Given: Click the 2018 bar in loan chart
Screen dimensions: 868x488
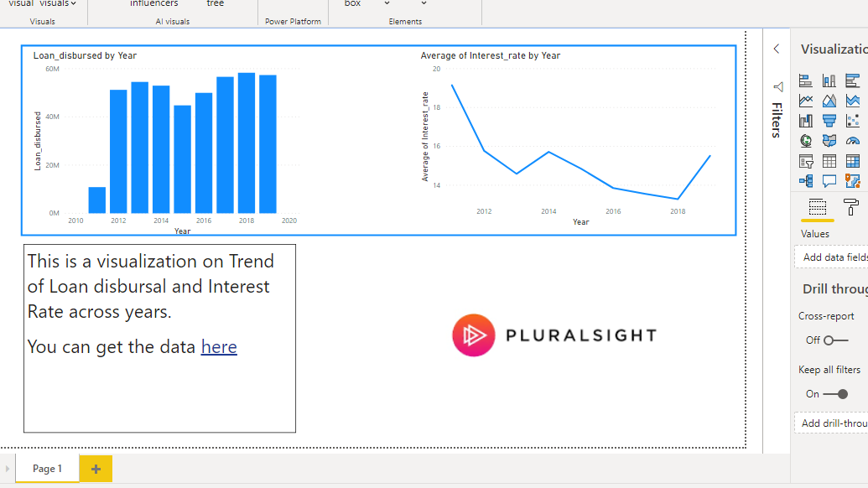Looking at the screenshot, I should coord(247,143).
